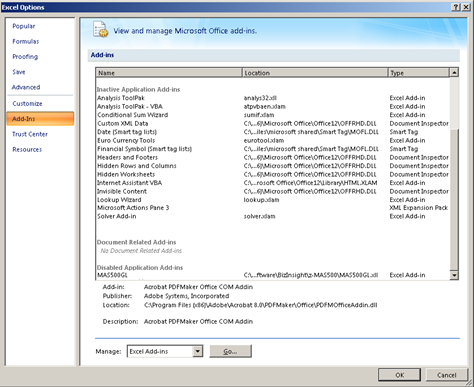Click the add-ins page header icon
The image size is (474, 387).
click(x=100, y=29)
